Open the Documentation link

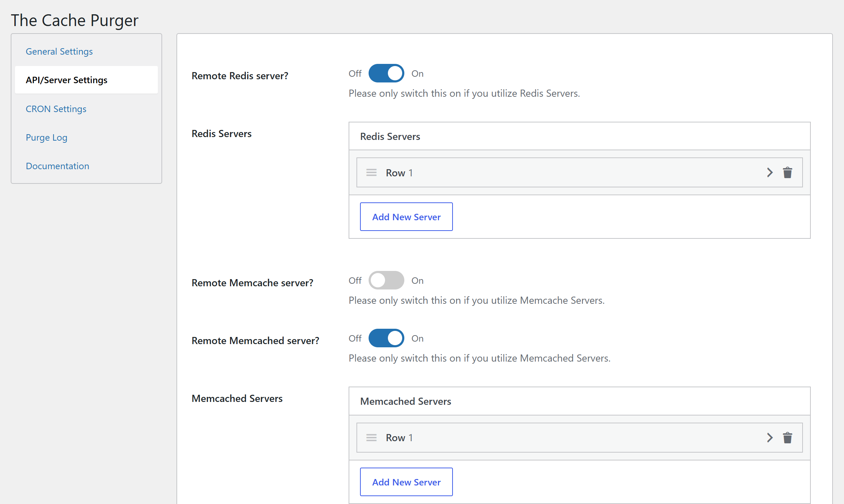[x=58, y=166]
